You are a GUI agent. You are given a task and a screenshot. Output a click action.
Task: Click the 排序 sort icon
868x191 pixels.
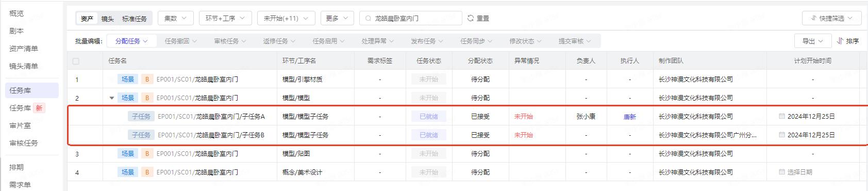coord(840,41)
